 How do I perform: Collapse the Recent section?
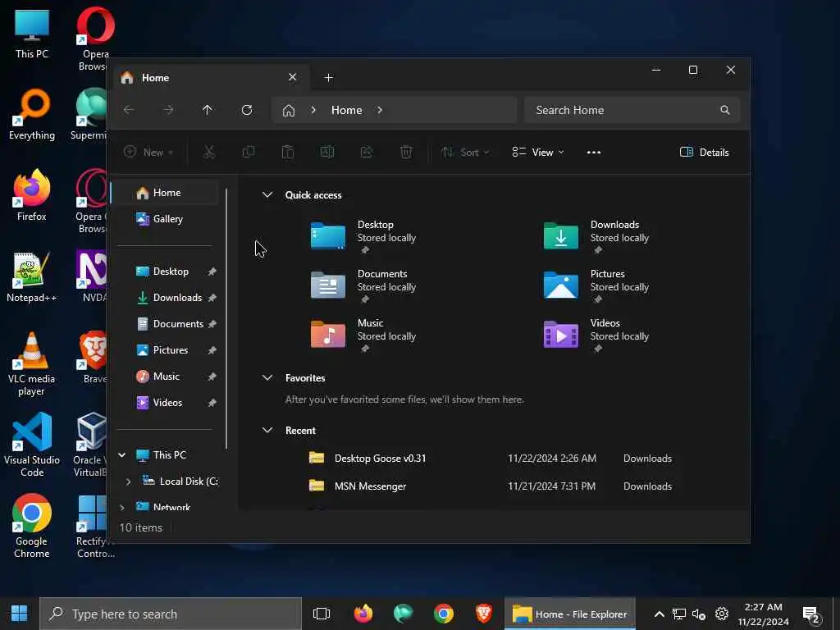point(267,430)
